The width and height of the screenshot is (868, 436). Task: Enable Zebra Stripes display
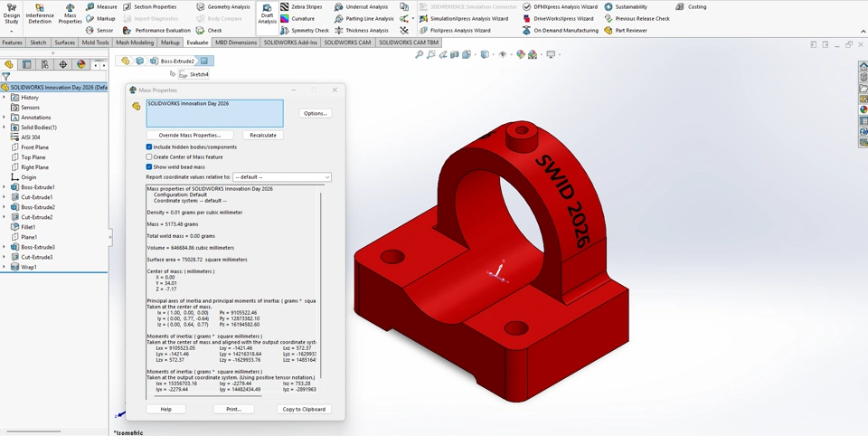(x=302, y=6)
